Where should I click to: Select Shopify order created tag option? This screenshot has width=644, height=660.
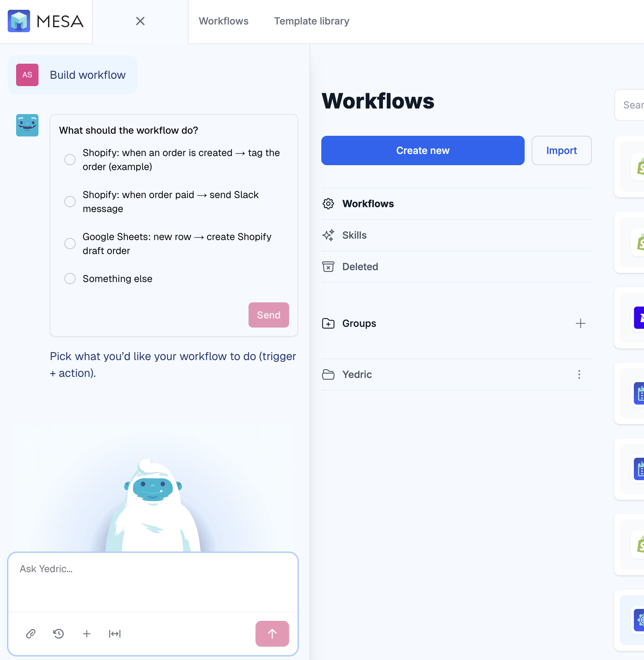[x=70, y=160]
